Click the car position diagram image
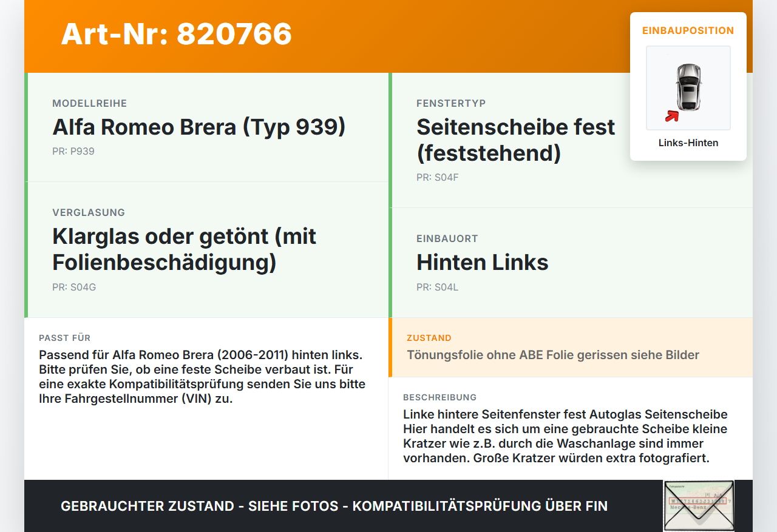This screenshot has height=532, width=777. coord(688,88)
